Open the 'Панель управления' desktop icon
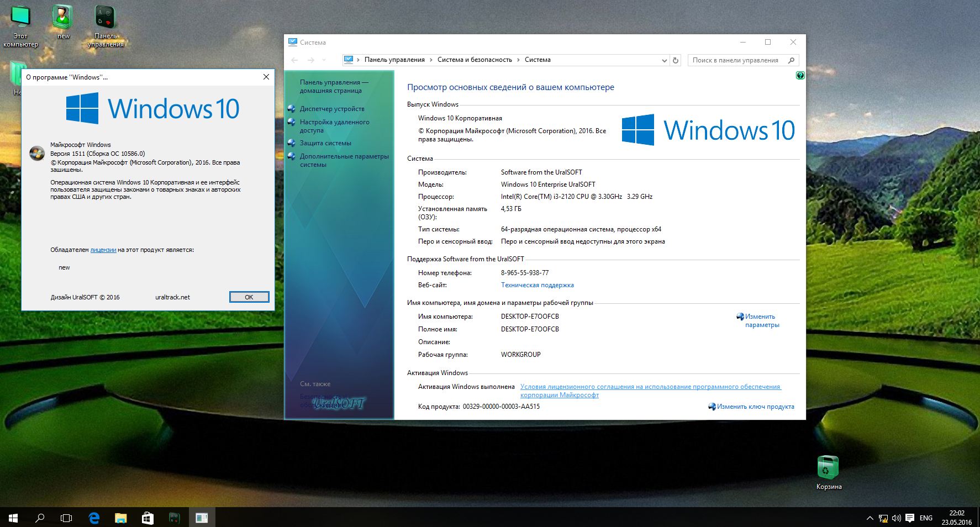Viewport: 980px width, 527px height. pyautogui.click(x=105, y=26)
